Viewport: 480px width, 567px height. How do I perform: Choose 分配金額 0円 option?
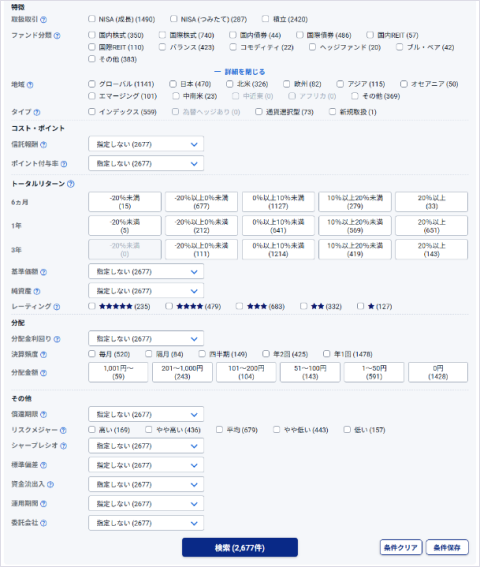[x=438, y=372]
